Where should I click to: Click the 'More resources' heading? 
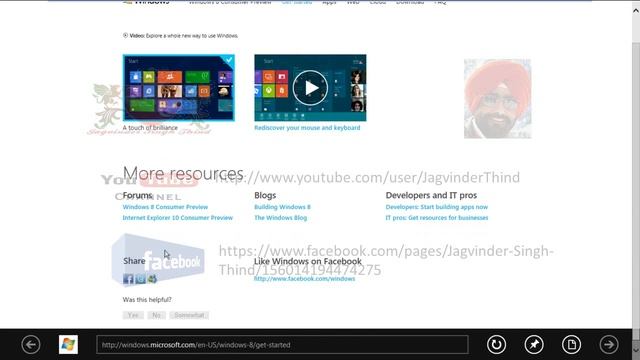click(x=183, y=173)
